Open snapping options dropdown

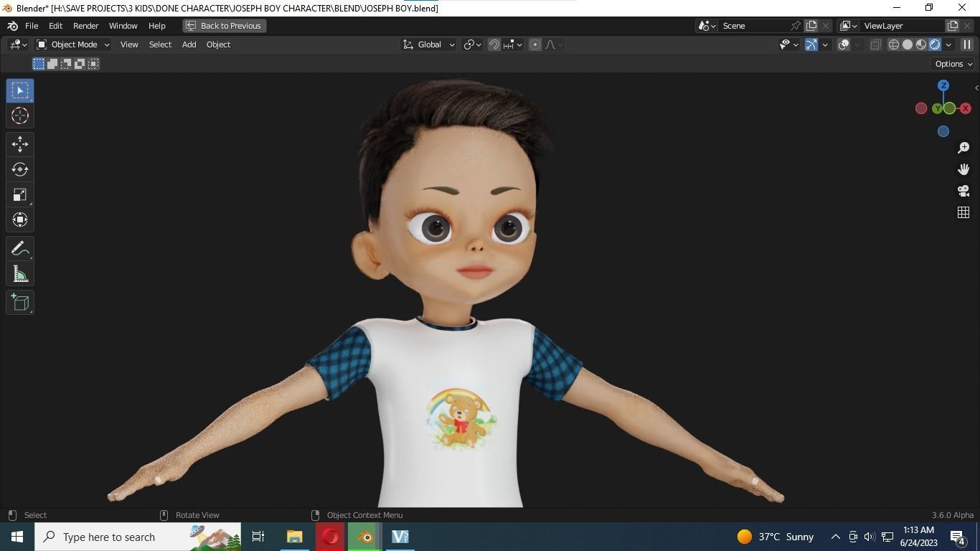[x=512, y=44]
